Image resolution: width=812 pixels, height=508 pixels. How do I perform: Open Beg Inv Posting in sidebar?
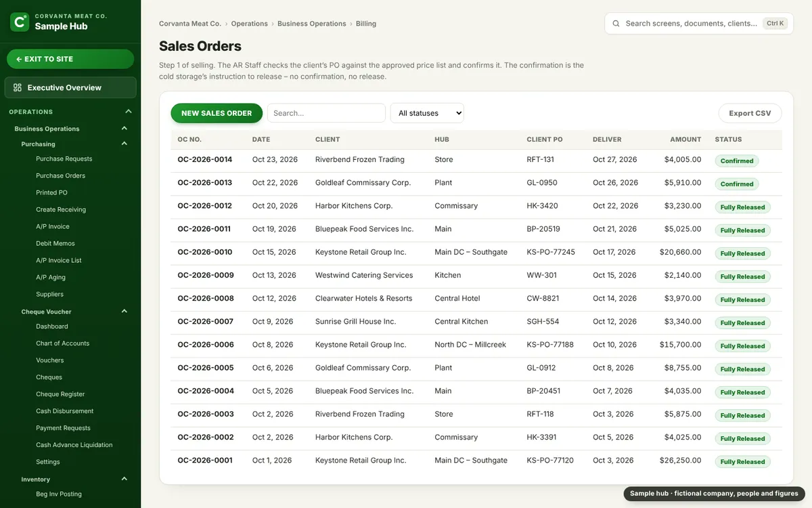click(x=59, y=494)
